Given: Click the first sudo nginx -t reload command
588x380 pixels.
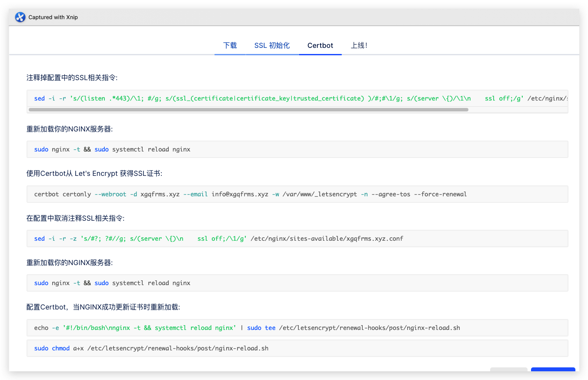Looking at the screenshot, I should click(297, 149).
